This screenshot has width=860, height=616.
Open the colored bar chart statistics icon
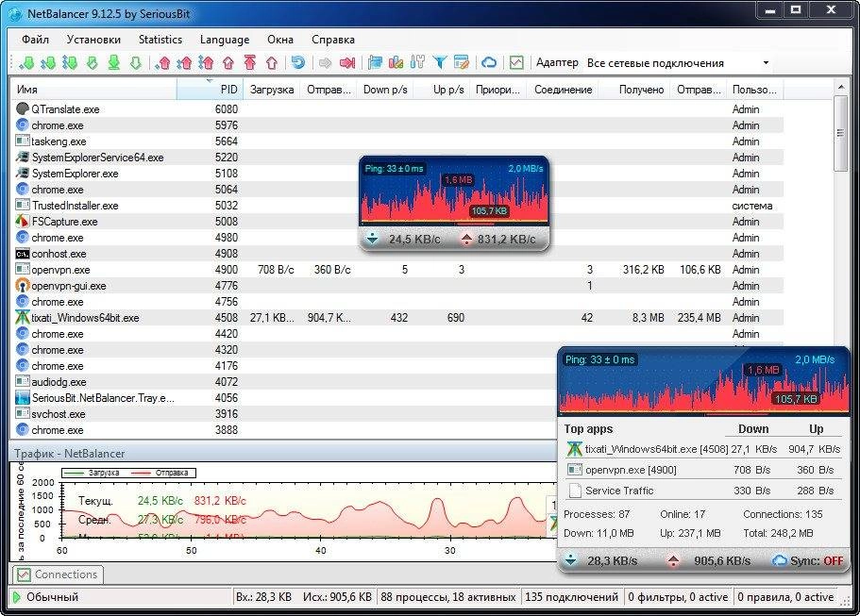coord(396,62)
